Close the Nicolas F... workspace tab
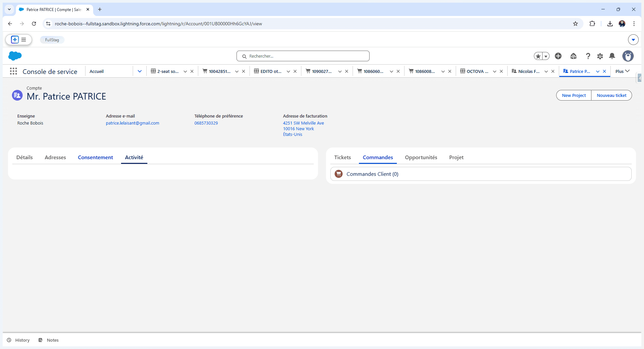The width and height of the screenshot is (644, 349). [553, 71]
